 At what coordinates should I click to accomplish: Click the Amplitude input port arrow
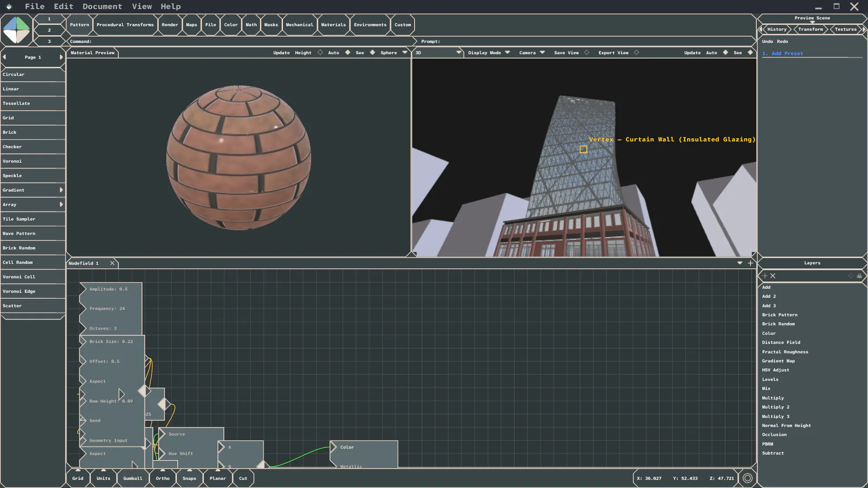tap(83, 289)
